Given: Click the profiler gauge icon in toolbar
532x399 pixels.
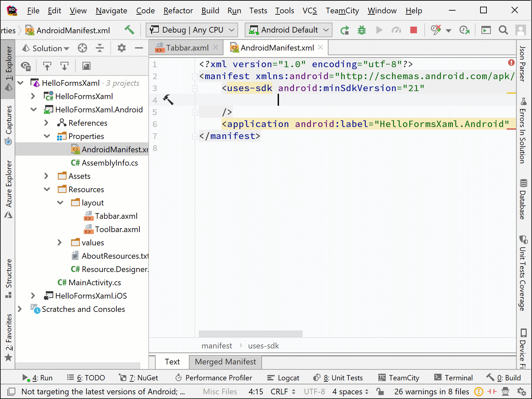Looking at the screenshot, I should pyautogui.click(x=396, y=30).
